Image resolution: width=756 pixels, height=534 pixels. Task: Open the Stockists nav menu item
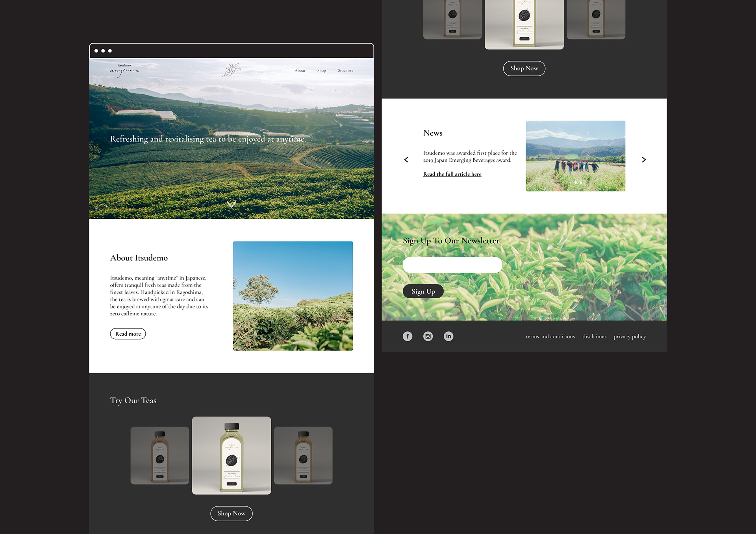tap(345, 70)
